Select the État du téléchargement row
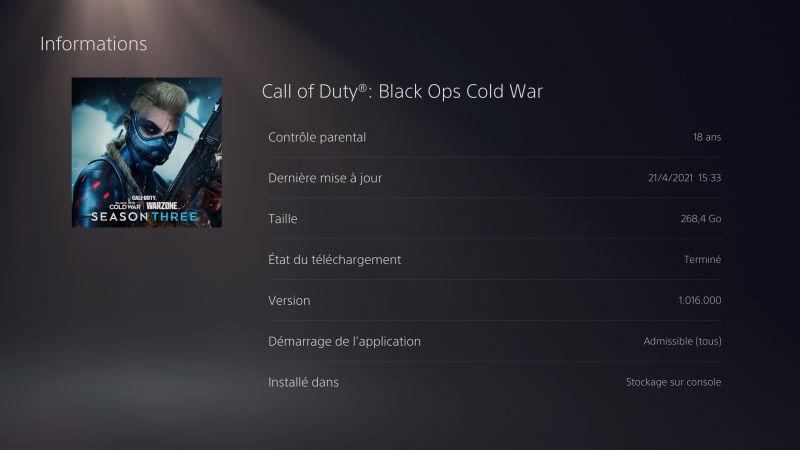Image resolution: width=800 pixels, height=450 pixels. pos(494,259)
